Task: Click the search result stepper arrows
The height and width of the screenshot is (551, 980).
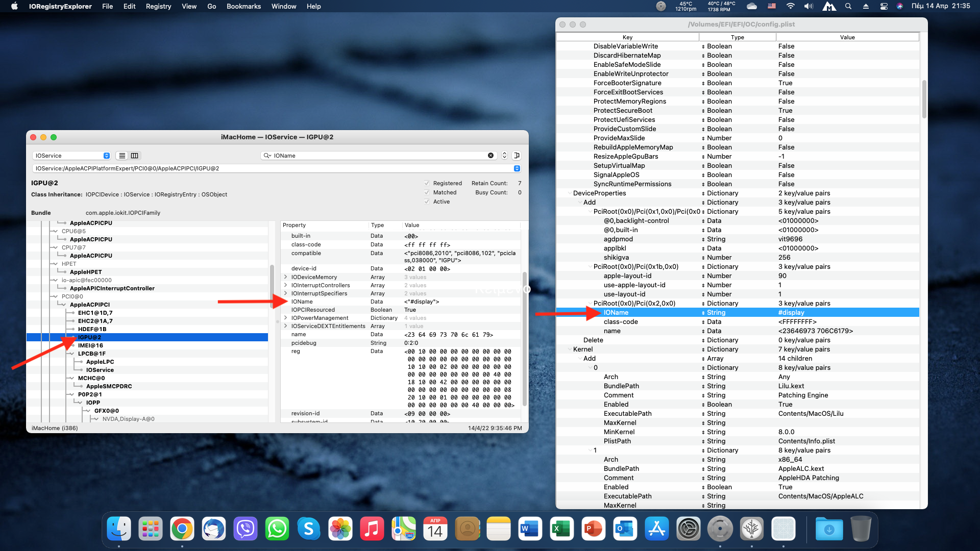Action: (504, 156)
